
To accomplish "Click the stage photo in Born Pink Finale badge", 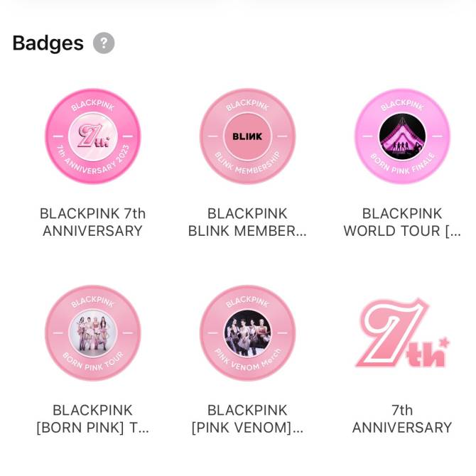I will (x=402, y=136).
